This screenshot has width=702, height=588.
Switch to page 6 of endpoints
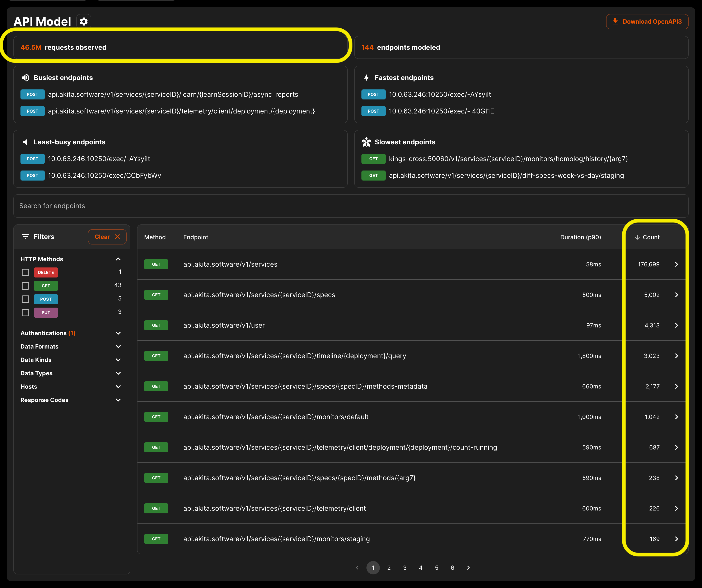pyautogui.click(x=452, y=568)
